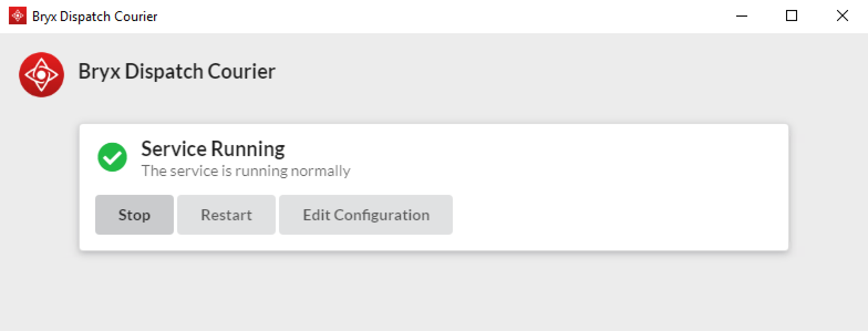Minimize the Bryx Dispatch Courier window
The width and height of the screenshot is (868, 331).
click(742, 16)
